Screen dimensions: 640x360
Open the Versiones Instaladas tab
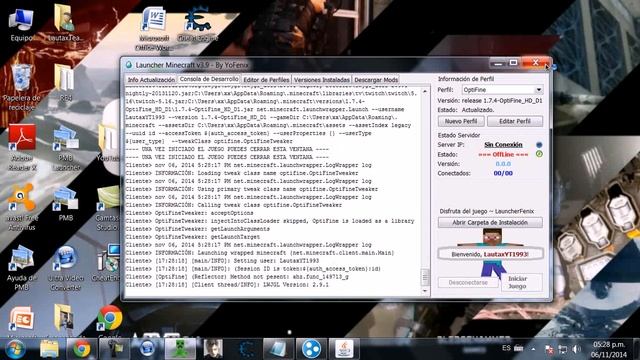tap(322, 80)
